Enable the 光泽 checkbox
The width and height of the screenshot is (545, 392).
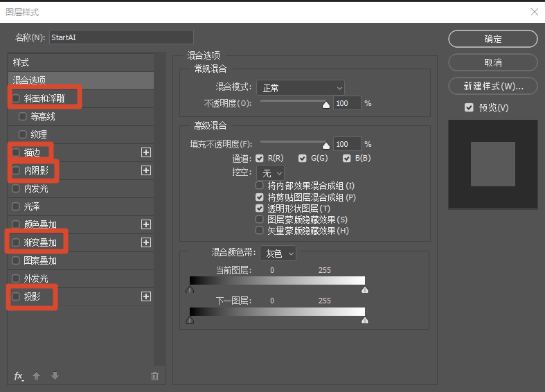pos(16,206)
